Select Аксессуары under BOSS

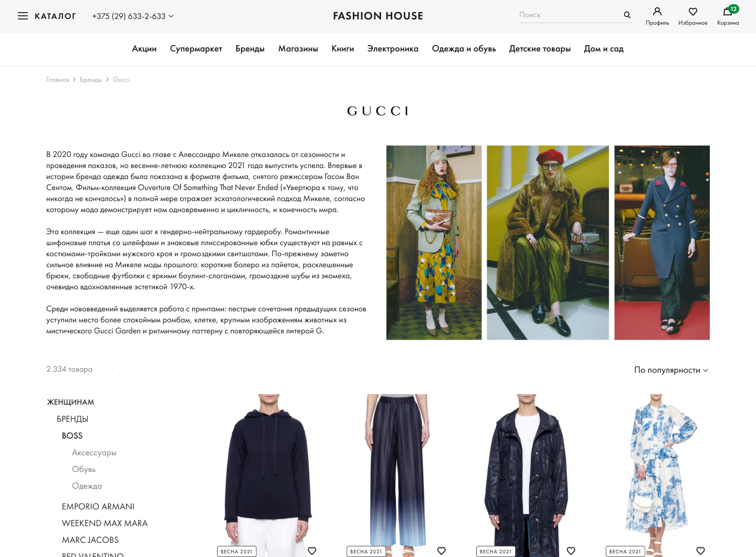[x=94, y=453]
